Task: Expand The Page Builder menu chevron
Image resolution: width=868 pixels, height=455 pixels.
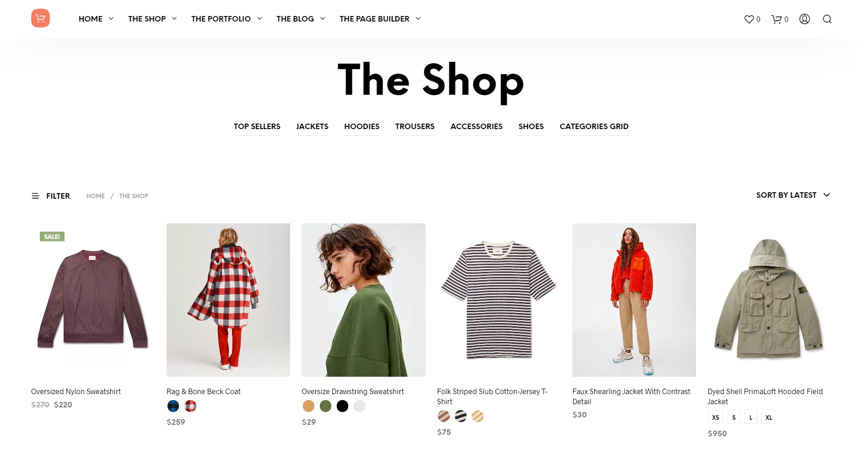Action: [418, 18]
